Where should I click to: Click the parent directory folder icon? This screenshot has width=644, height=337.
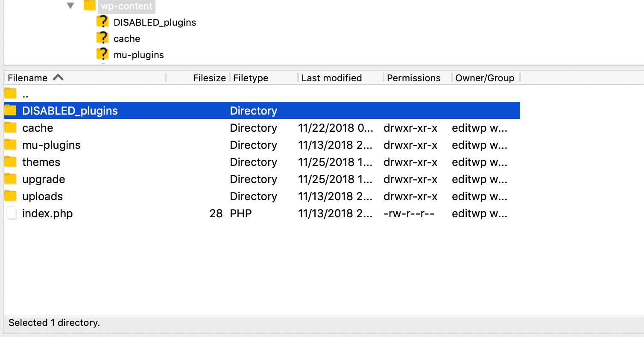[x=10, y=93]
